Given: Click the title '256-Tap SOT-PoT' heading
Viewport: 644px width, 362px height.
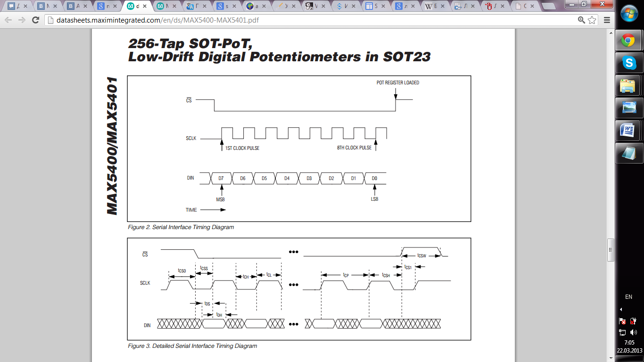Looking at the screenshot, I should click(191, 43).
